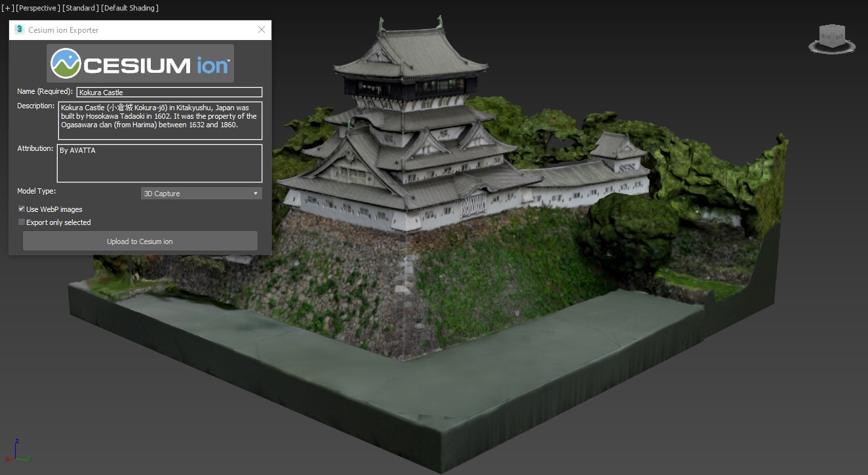Open the [Standard] viewport quality menu
The width and height of the screenshot is (868, 475).
81,8
